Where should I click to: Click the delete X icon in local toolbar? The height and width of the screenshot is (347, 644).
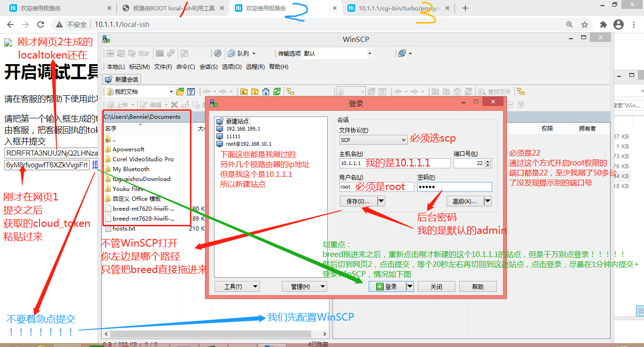174,105
